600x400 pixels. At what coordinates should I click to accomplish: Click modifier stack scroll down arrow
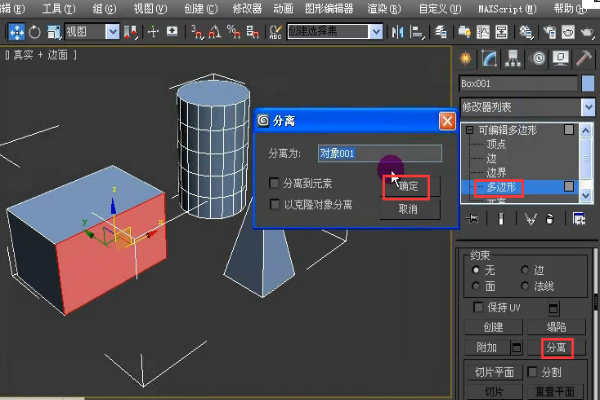586,195
